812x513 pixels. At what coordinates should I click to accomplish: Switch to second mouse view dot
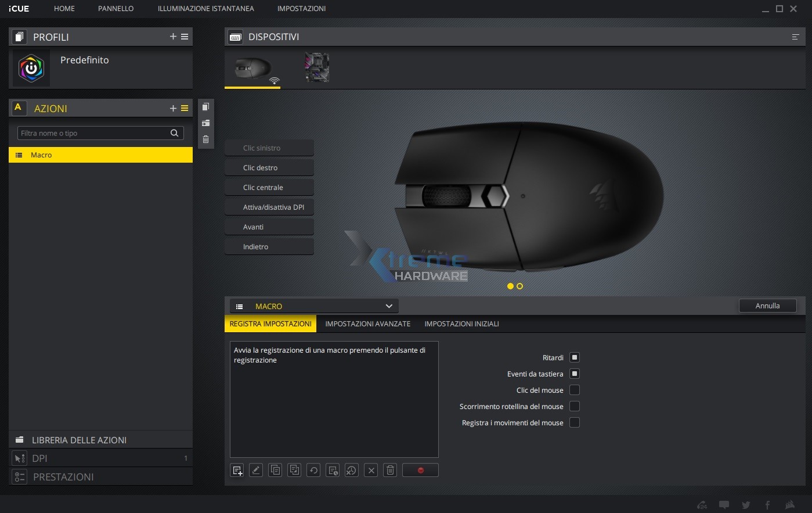click(519, 286)
